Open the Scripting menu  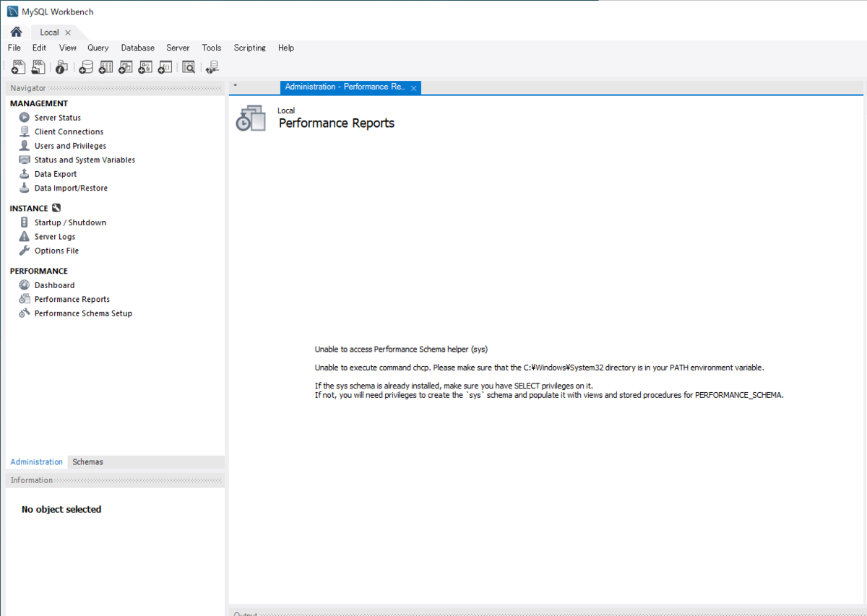250,48
